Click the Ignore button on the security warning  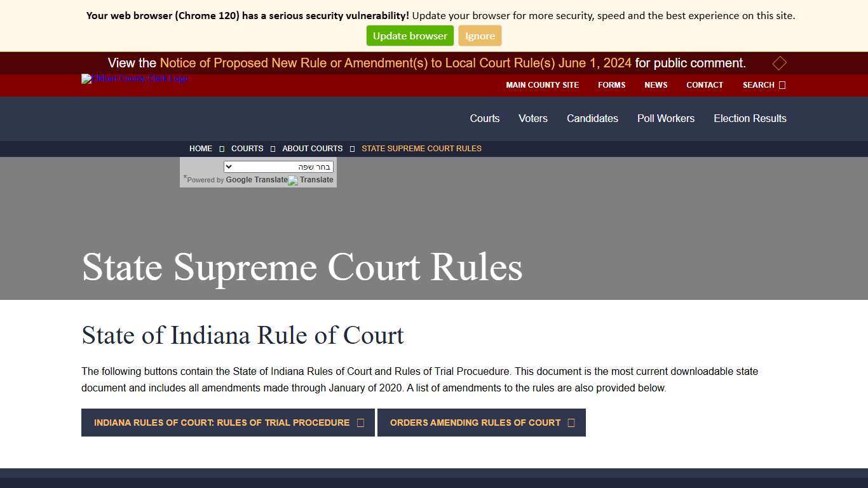tap(480, 36)
